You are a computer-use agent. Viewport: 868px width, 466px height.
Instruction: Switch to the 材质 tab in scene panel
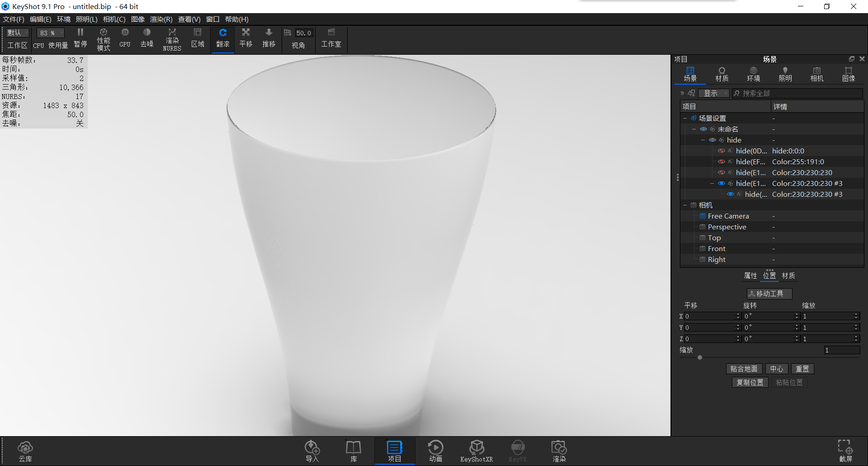pos(722,74)
